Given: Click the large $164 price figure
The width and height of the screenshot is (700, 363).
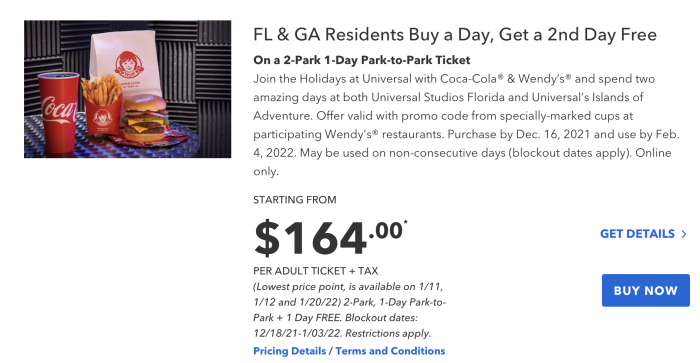Looking at the screenshot, I should 310,238.
